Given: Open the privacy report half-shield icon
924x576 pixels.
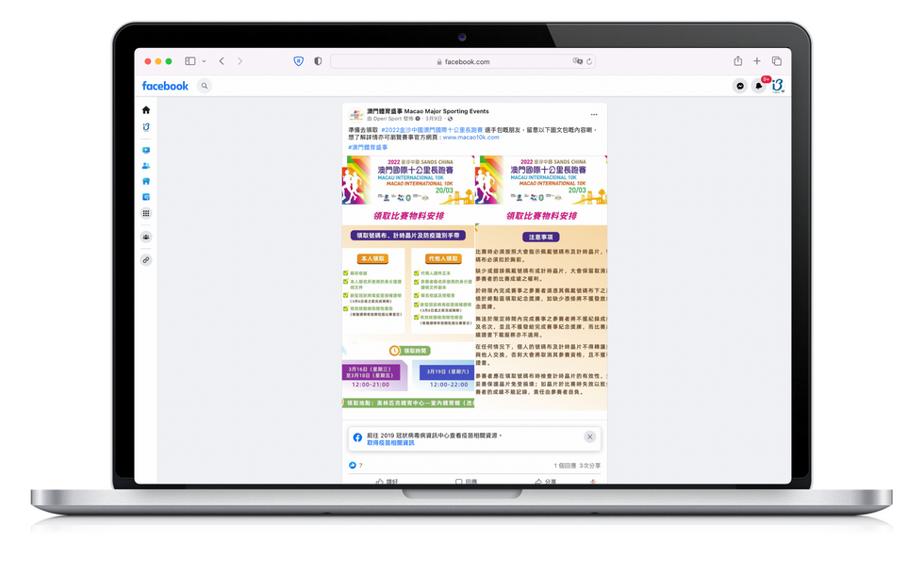Looking at the screenshot, I should 319,61.
